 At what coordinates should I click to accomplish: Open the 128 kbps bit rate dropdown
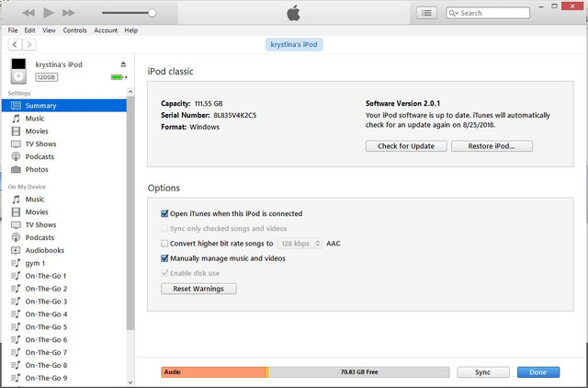300,244
